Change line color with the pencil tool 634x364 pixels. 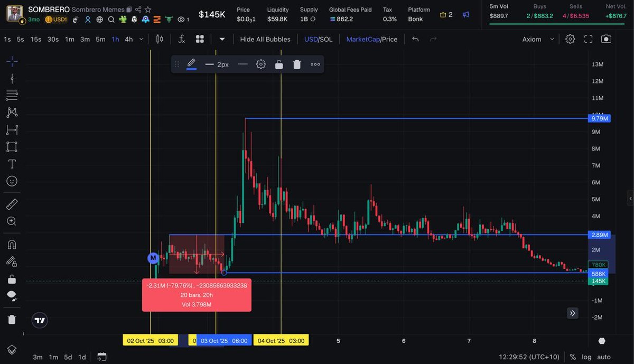click(x=191, y=64)
